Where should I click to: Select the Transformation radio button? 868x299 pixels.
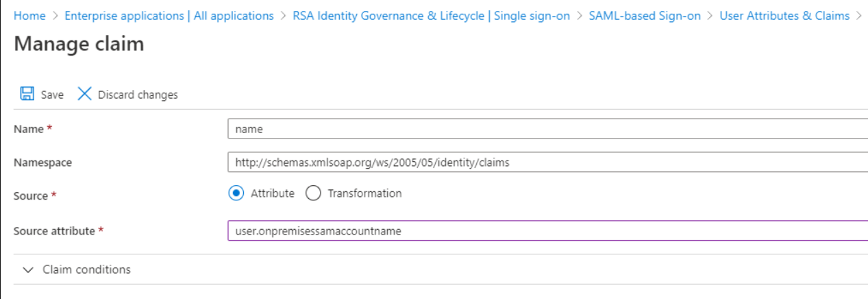tap(313, 193)
